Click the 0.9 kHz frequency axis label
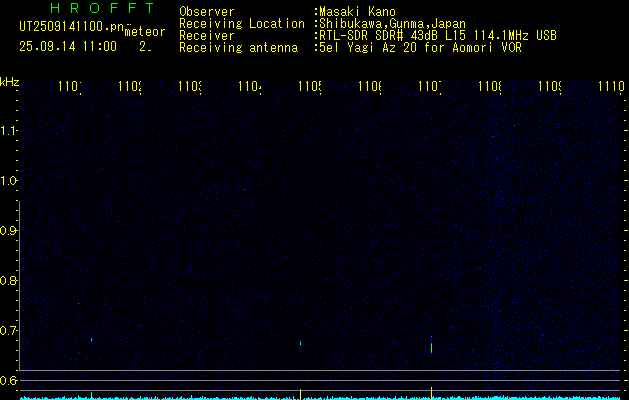 coord(8,231)
